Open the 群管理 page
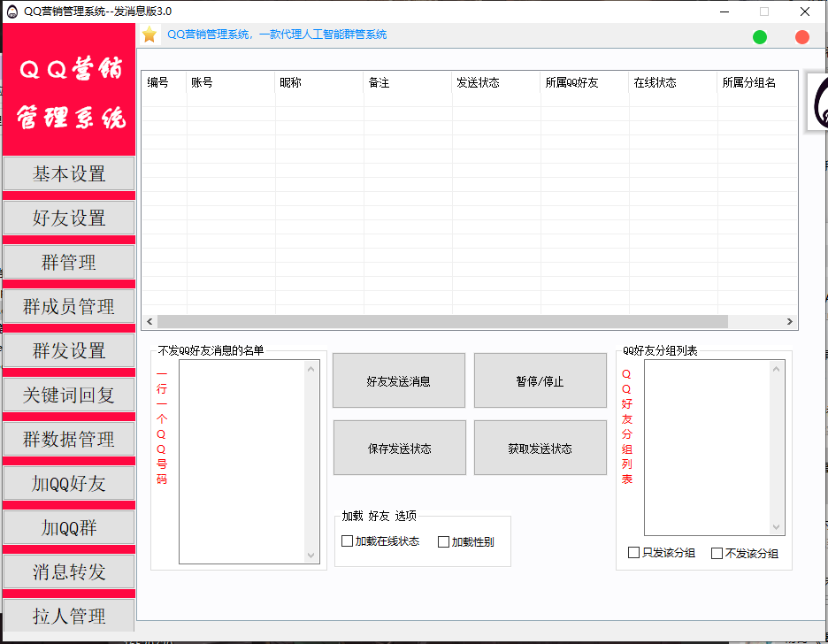The width and height of the screenshot is (828, 644). point(69,263)
